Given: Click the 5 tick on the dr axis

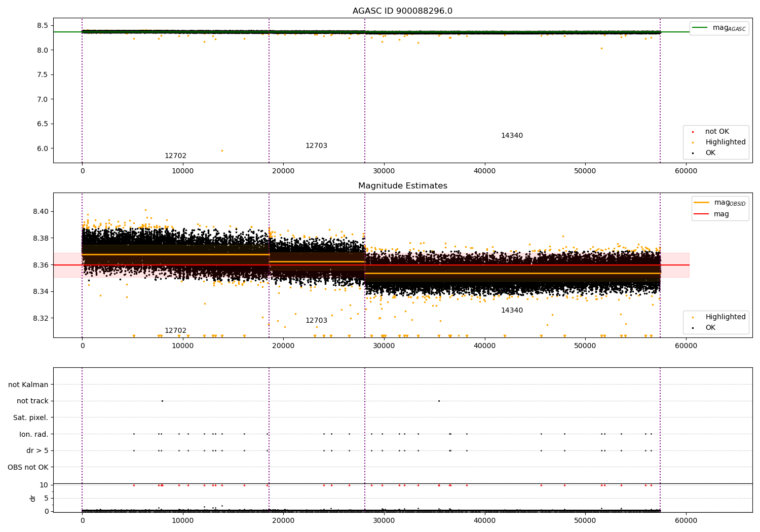Looking at the screenshot, I should coord(46,498).
